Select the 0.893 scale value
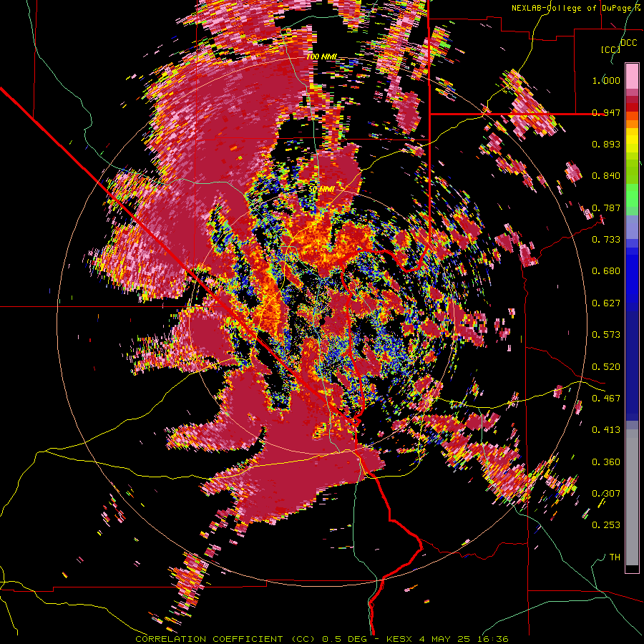 point(606,144)
